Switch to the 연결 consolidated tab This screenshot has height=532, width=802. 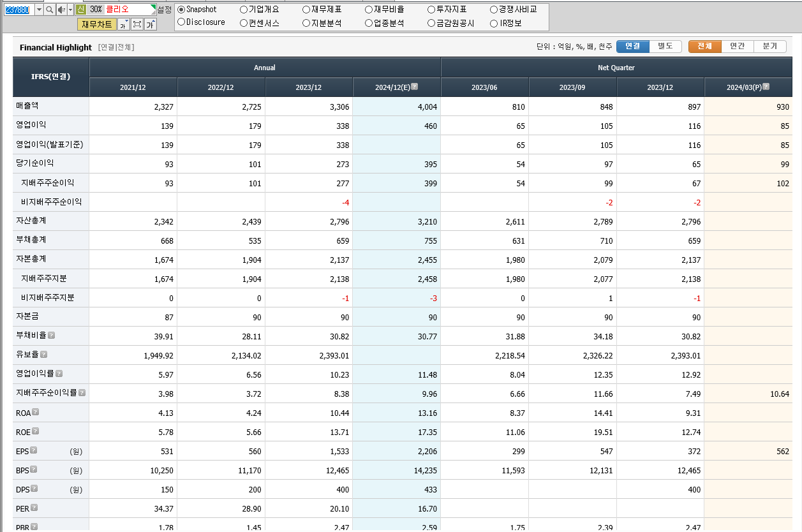tap(633, 47)
